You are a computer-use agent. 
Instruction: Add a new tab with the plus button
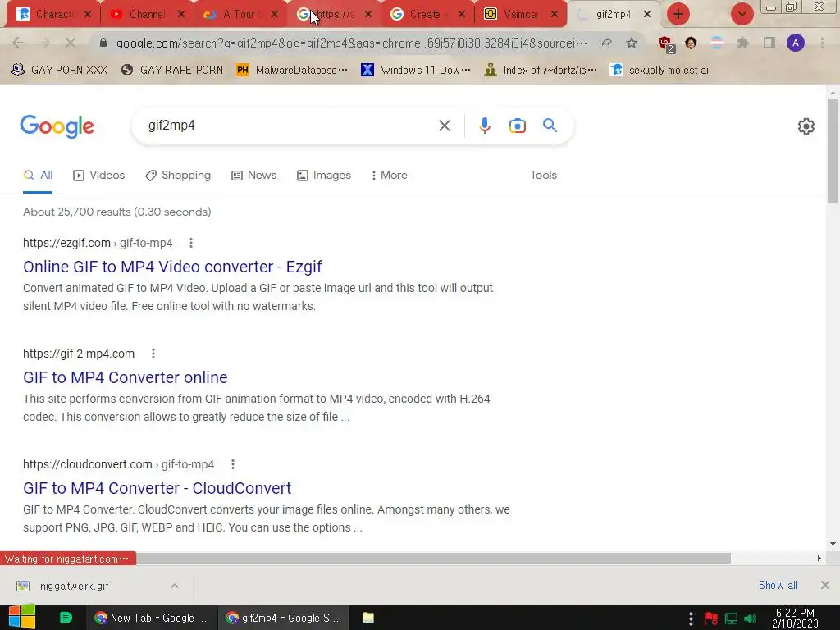[678, 14]
